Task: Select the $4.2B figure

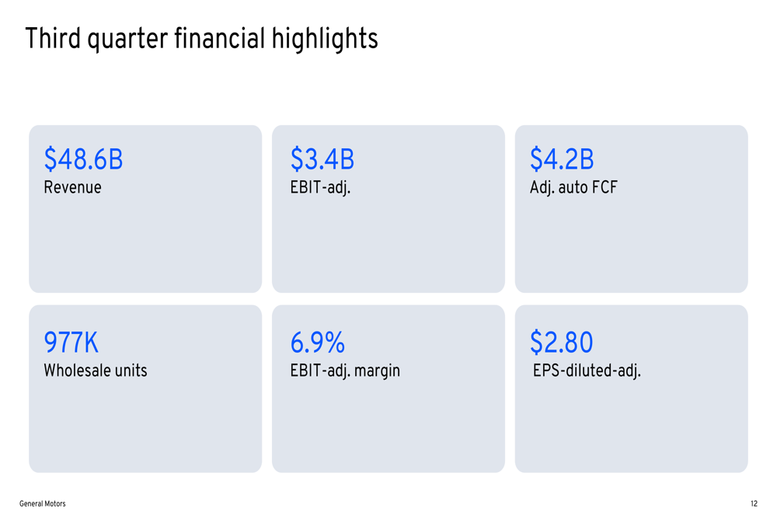Action: click(x=562, y=160)
